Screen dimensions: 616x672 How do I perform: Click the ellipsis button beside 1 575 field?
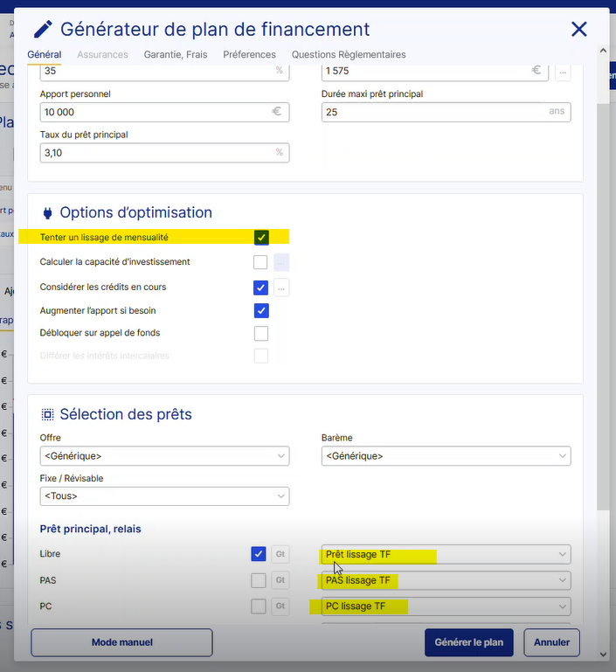coord(563,71)
